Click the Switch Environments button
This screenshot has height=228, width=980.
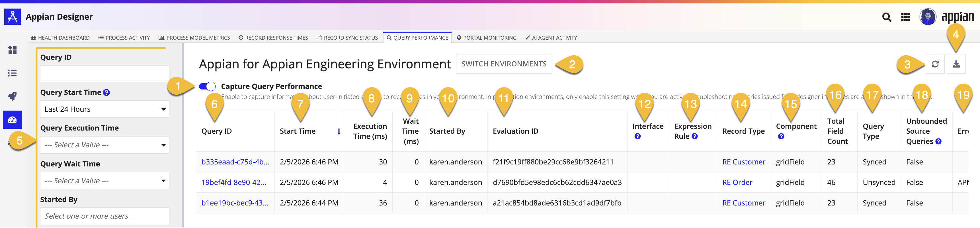click(x=504, y=64)
